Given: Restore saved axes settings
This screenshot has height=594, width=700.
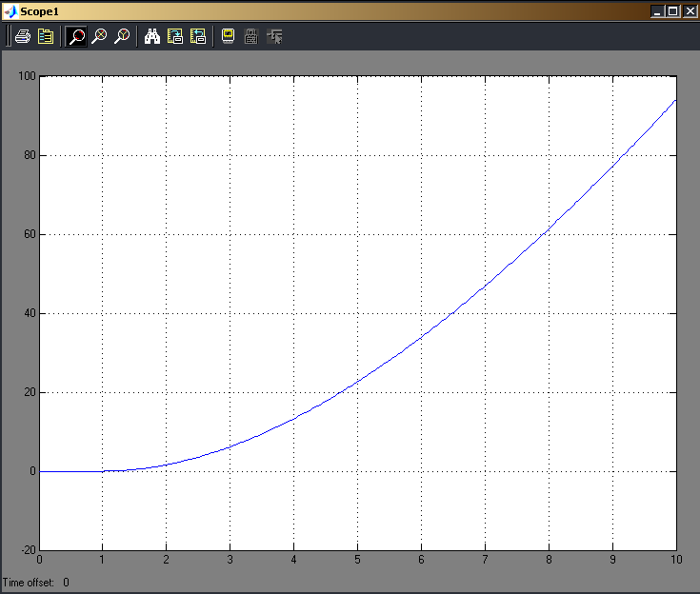Looking at the screenshot, I should click(x=198, y=36).
